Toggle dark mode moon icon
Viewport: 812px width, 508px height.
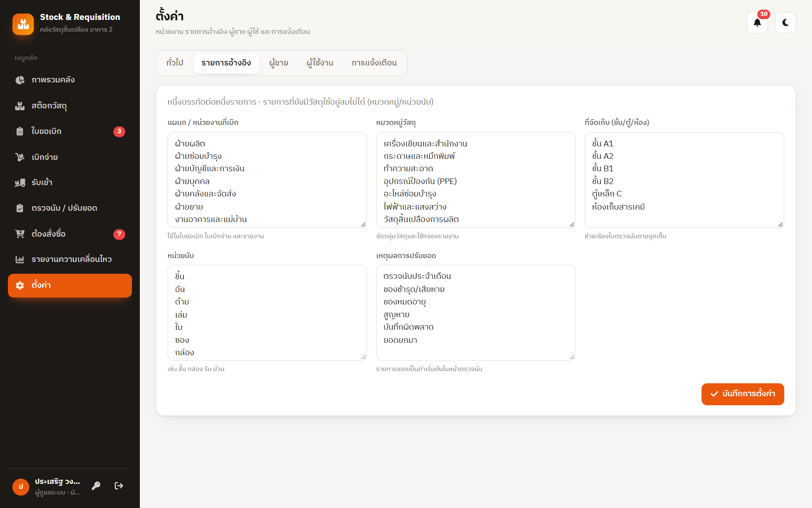[x=785, y=23]
